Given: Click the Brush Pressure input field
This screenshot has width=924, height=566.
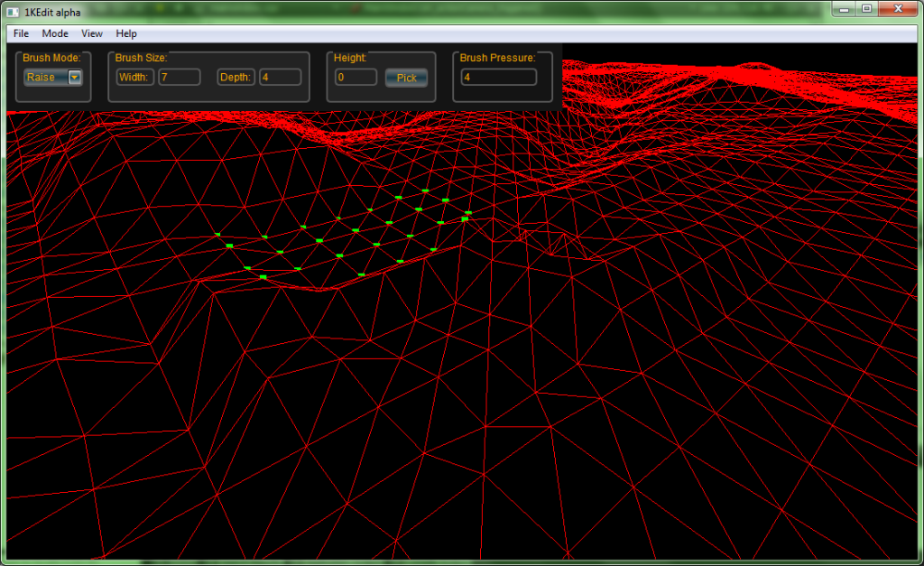Looking at the screenshot, I should 498,78.
